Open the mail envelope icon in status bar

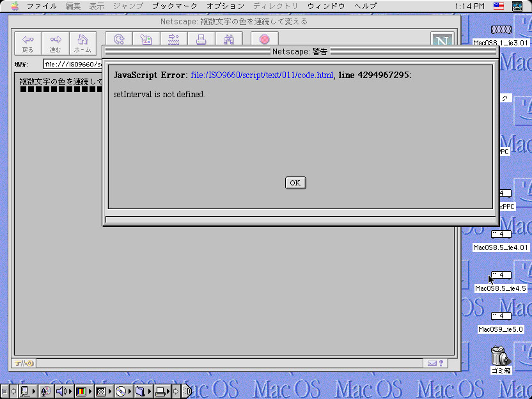pyautogui.click(x=432, y=363)
